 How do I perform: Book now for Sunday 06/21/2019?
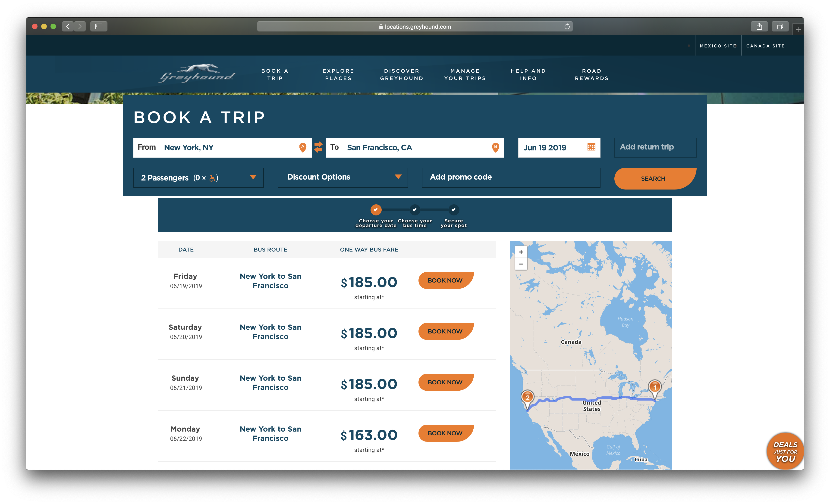(x=446, y=382)
